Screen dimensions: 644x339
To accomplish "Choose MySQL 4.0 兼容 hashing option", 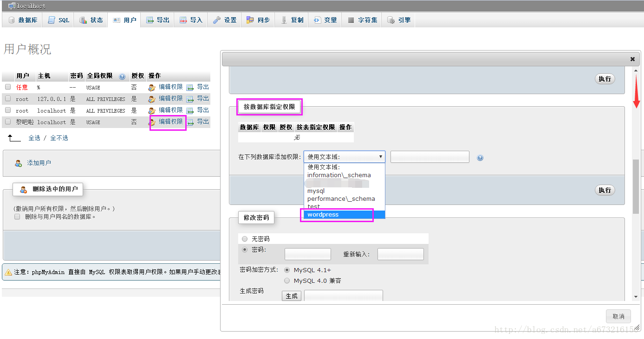I will click(287, 281).
